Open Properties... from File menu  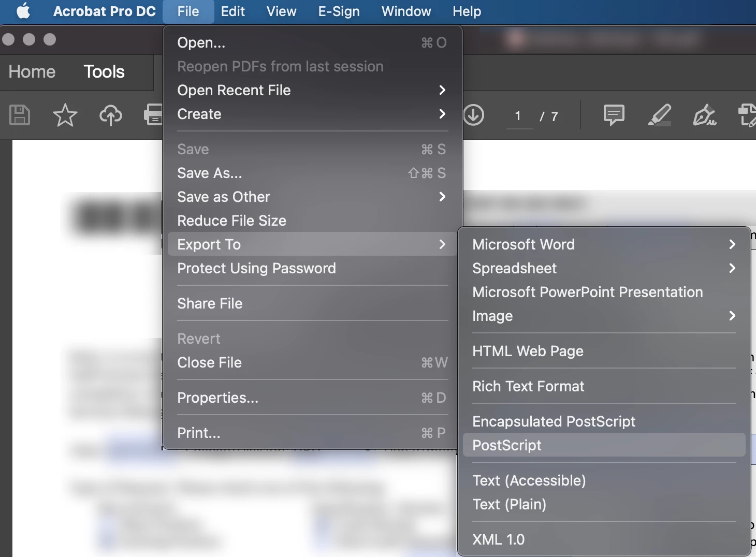[312, 398]
